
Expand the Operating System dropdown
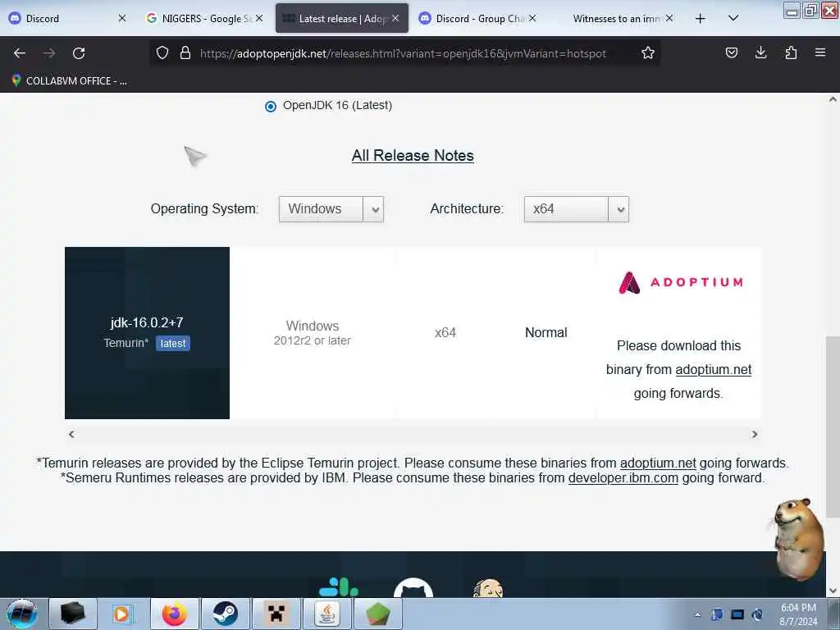point(331,209)
